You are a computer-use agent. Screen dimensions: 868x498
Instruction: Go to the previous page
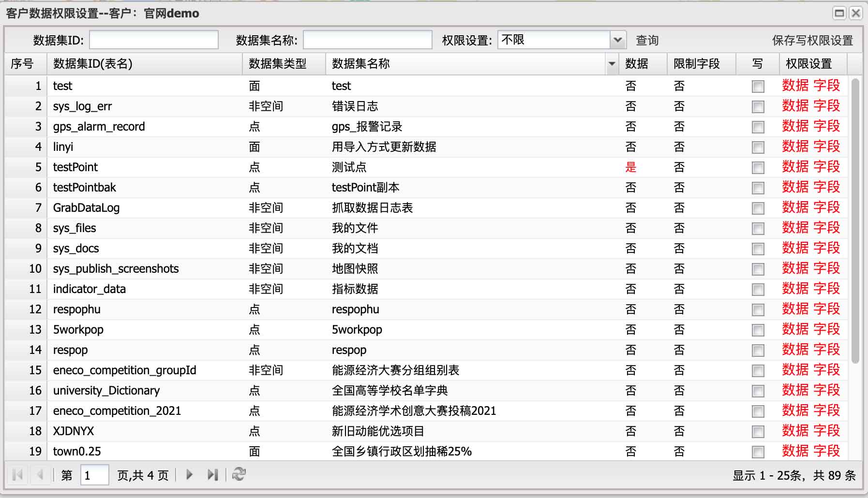click(40, 475)
